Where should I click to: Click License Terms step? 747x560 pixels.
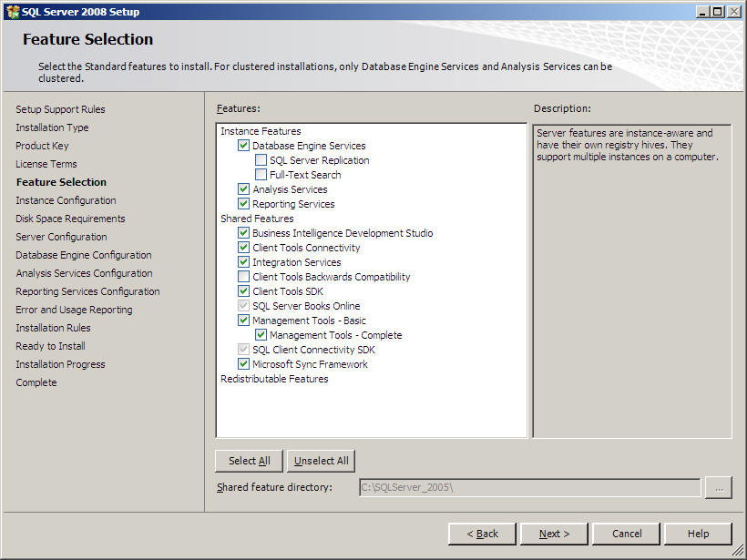click(x=46, y=164)
